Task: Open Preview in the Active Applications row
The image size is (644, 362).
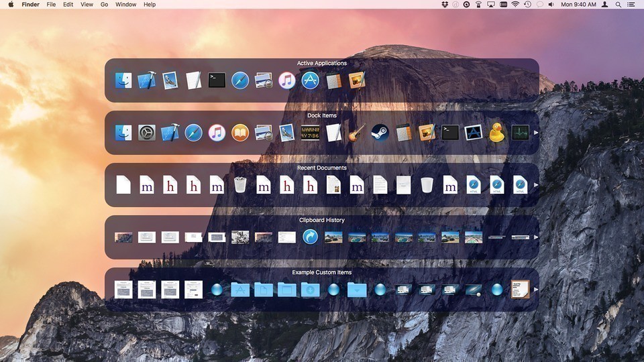Action: 263,80
